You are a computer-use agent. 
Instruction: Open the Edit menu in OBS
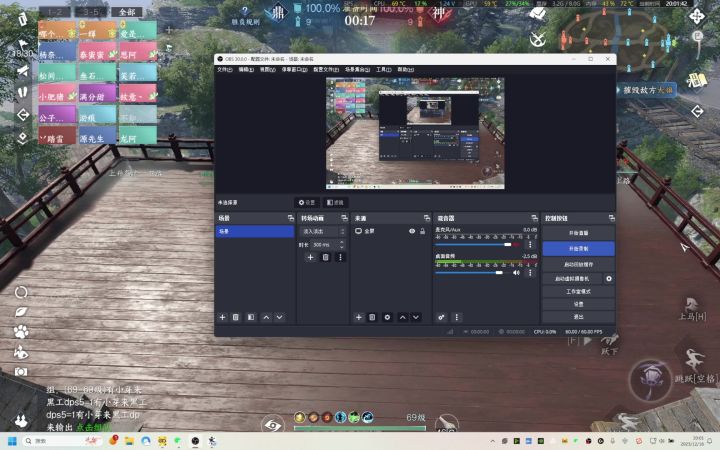(x=246, y=70)
